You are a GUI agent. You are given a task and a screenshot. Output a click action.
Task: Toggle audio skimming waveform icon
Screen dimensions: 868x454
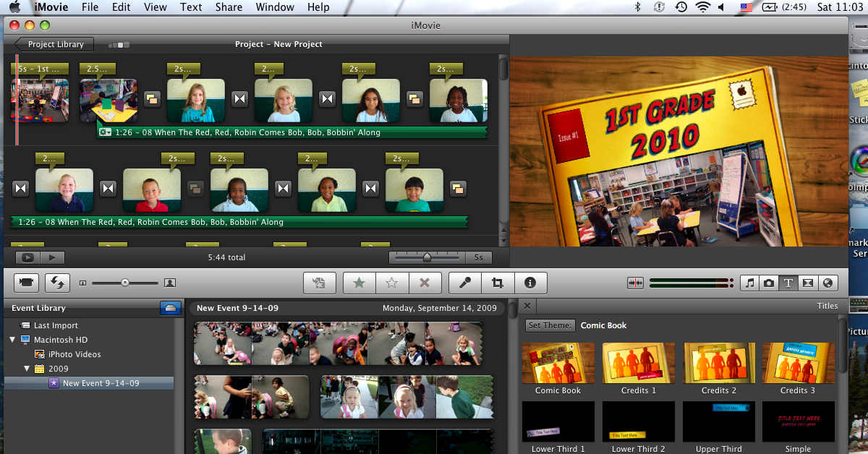pyautogui.click(x=635, y=283)
